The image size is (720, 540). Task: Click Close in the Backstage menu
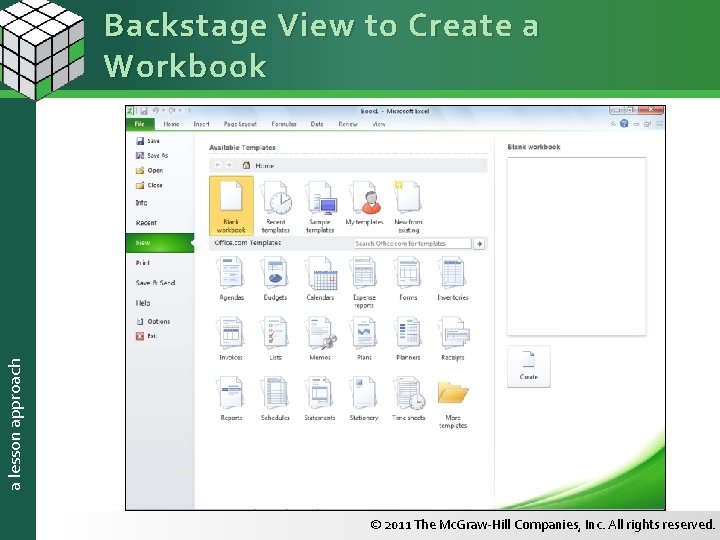pyautogui.click(x=149, y=185)
